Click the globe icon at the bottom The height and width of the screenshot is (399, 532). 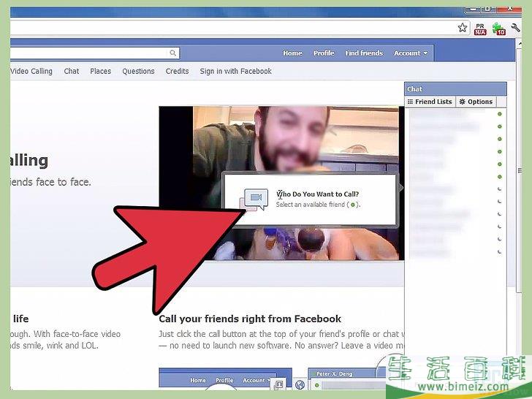point(300,384)
